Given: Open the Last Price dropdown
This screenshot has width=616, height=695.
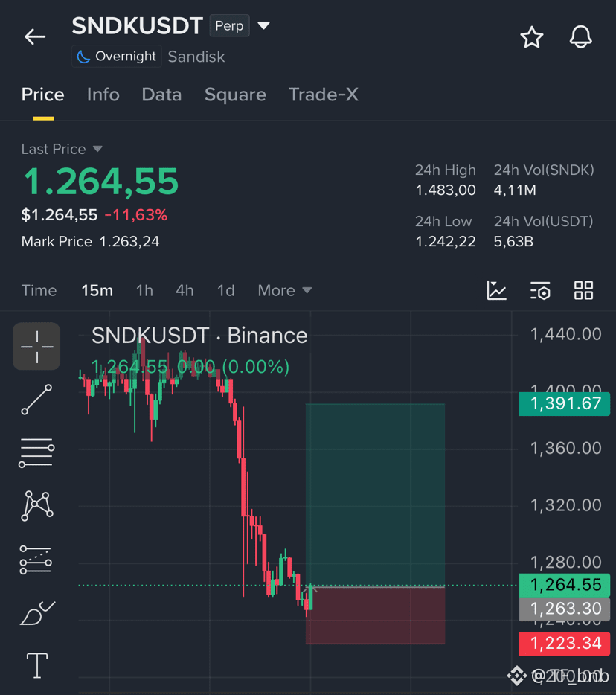Looking at the screenshot, I should 62,149.
